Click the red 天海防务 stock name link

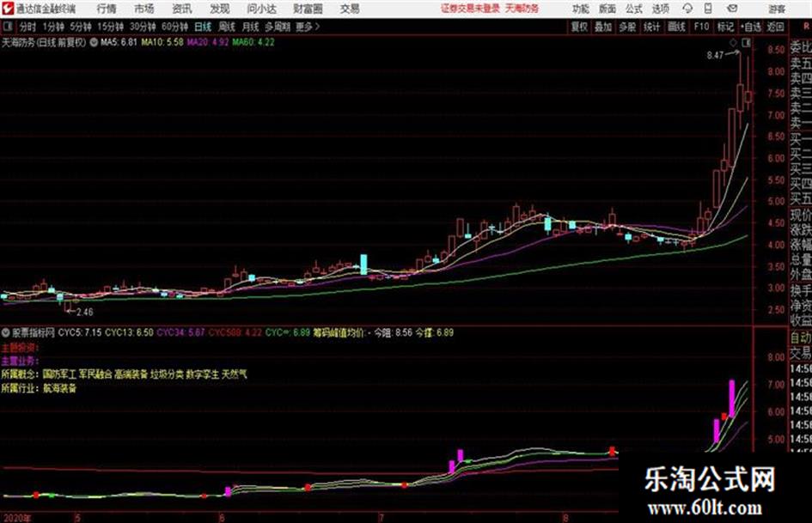click(522, 9)
